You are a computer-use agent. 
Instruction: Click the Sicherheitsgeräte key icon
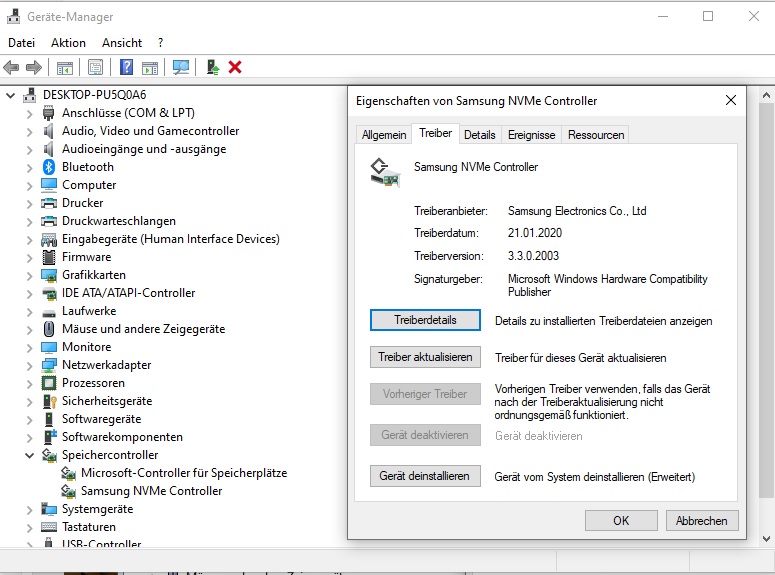[x=49, y=401]
